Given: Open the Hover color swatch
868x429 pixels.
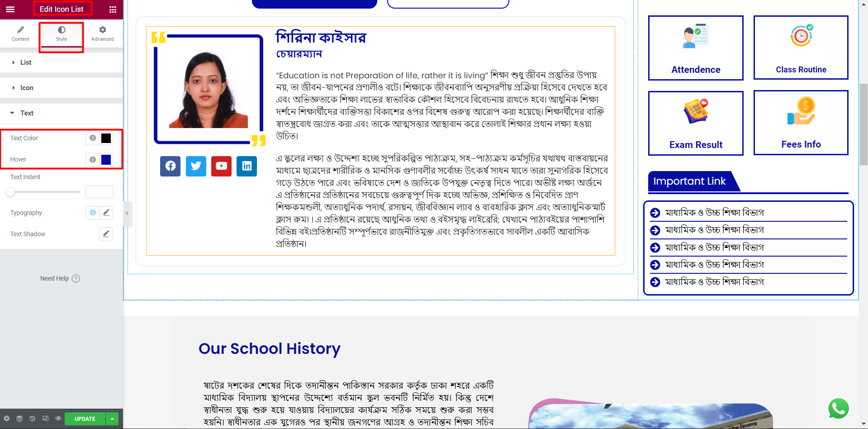Looking at the screenshot, I should click(x=106, y=159).
